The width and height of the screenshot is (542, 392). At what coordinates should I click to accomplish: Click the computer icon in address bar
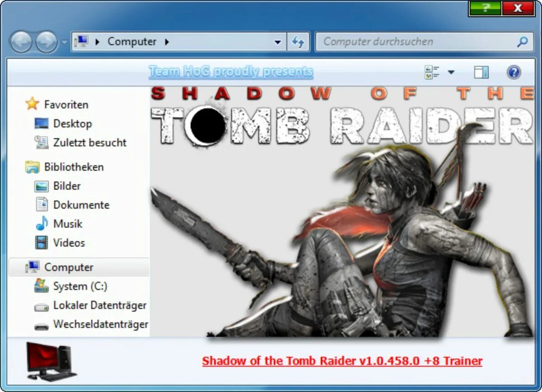[81, 42]
